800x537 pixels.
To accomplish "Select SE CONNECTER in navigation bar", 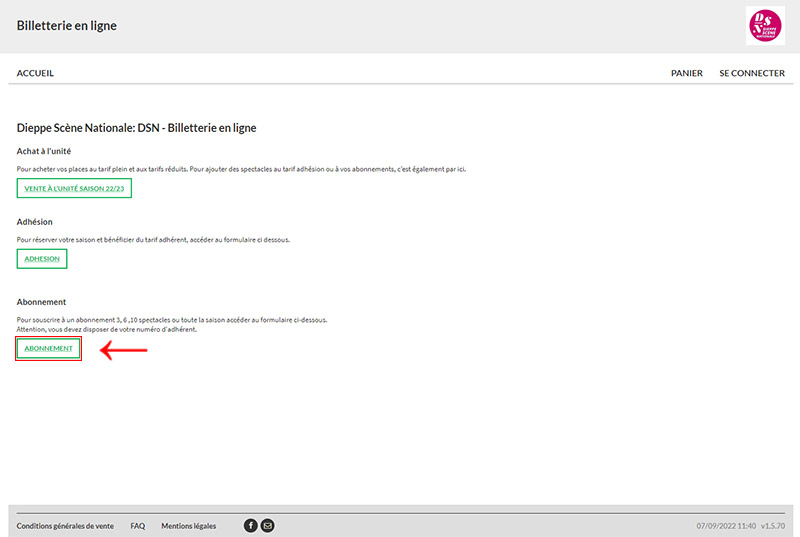I will tap(752, 73).
